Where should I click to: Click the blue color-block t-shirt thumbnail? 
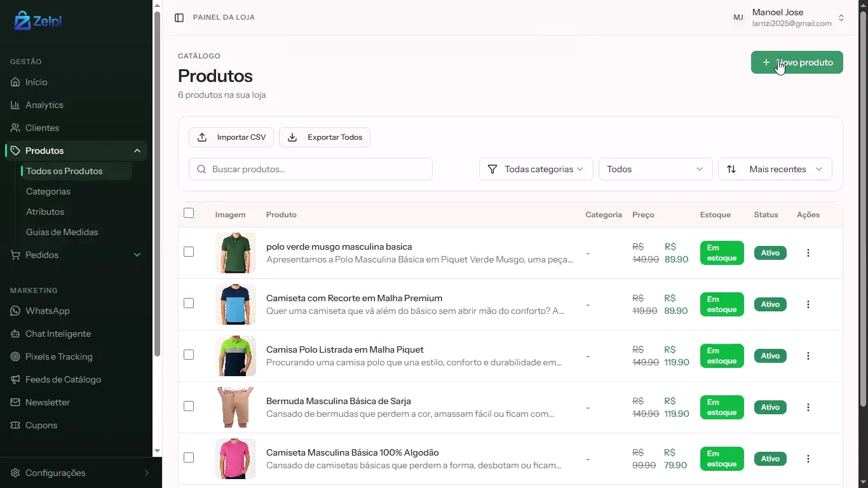click(236, 304)
